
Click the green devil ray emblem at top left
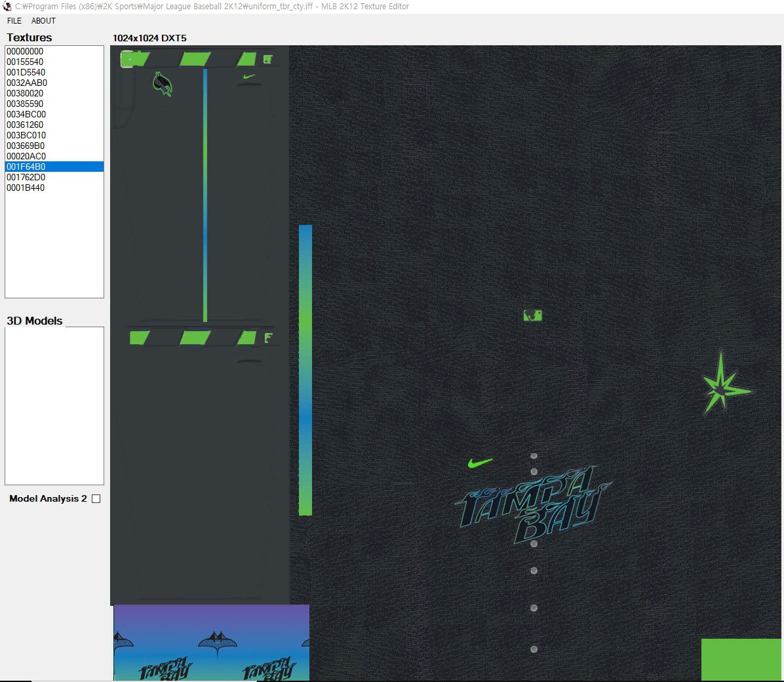tap(162, 83)
